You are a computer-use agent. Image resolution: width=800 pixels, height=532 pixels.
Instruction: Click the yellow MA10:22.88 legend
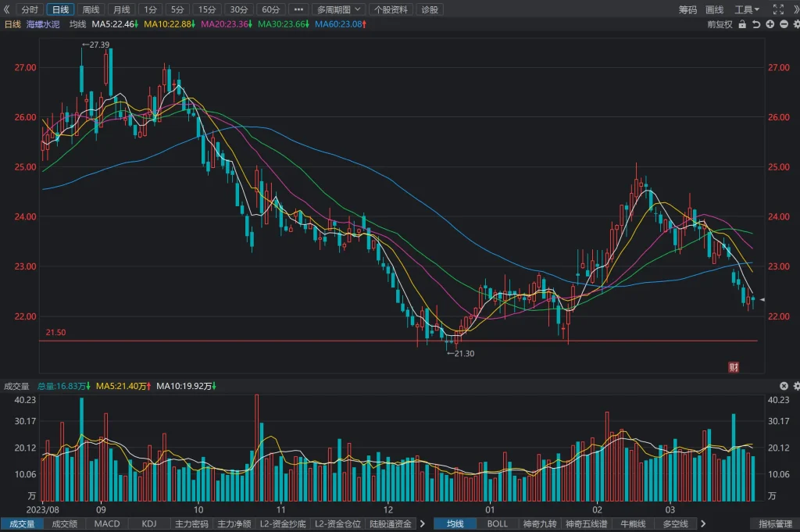click(x=170, y=24)
